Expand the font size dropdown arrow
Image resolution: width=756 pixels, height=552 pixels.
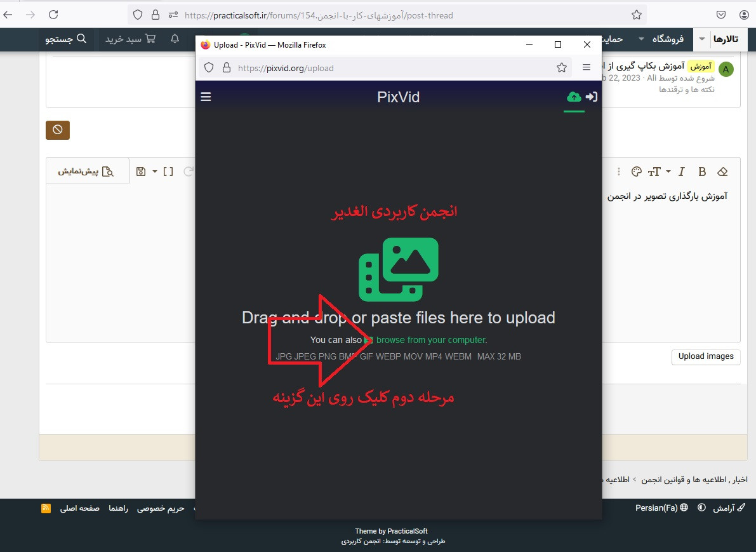(668, 172)
